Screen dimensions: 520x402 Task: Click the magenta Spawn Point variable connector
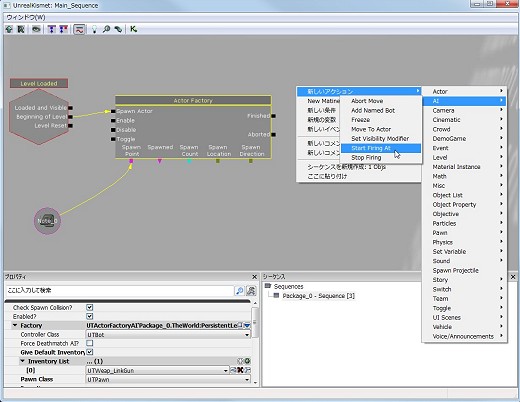pyautogui.click(x=131, y=161)
